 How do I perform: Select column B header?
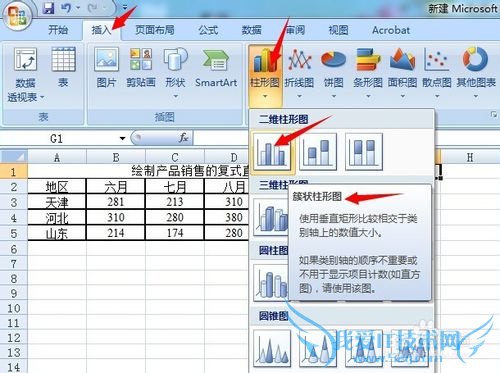[x=116, y=157]
